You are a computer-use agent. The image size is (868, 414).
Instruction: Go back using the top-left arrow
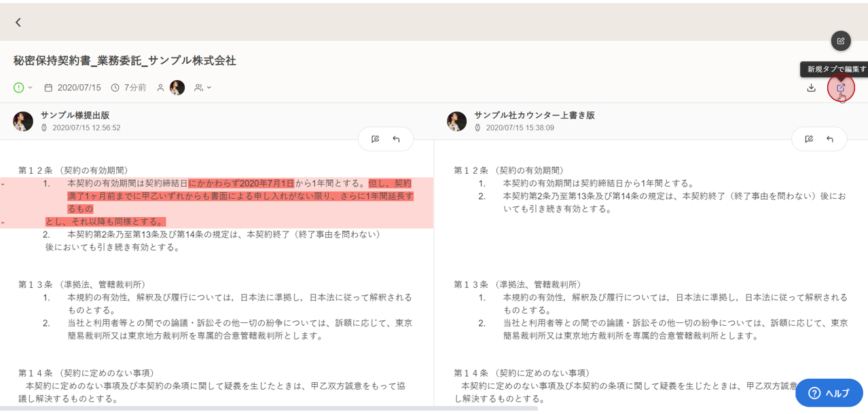[18, 22]
